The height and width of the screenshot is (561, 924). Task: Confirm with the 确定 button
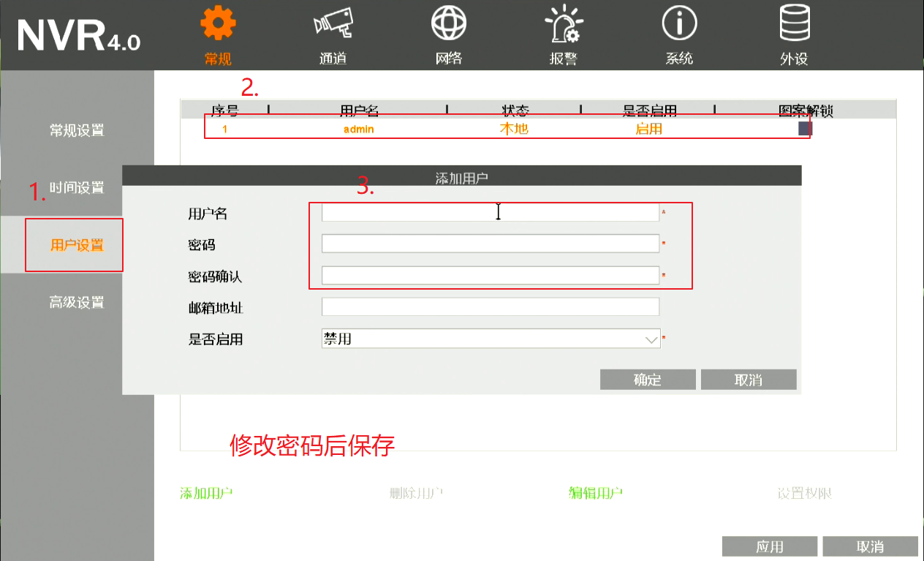[x=648, y=380]
